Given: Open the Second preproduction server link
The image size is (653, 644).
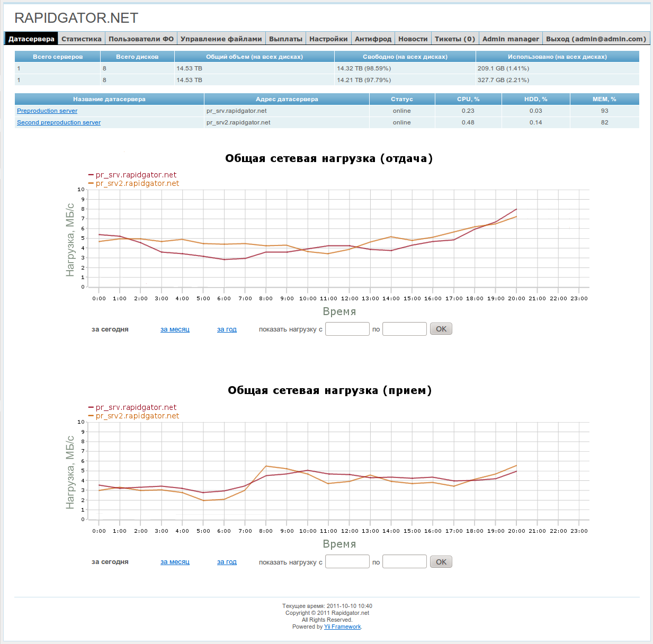Looking at the screenshot, I should [59, 122].
